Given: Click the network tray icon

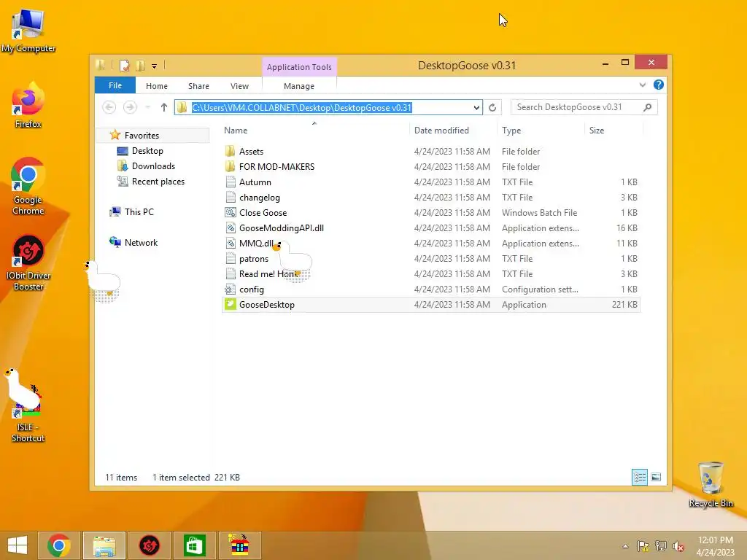Looking at the screenshot, I should coord(661,546).
